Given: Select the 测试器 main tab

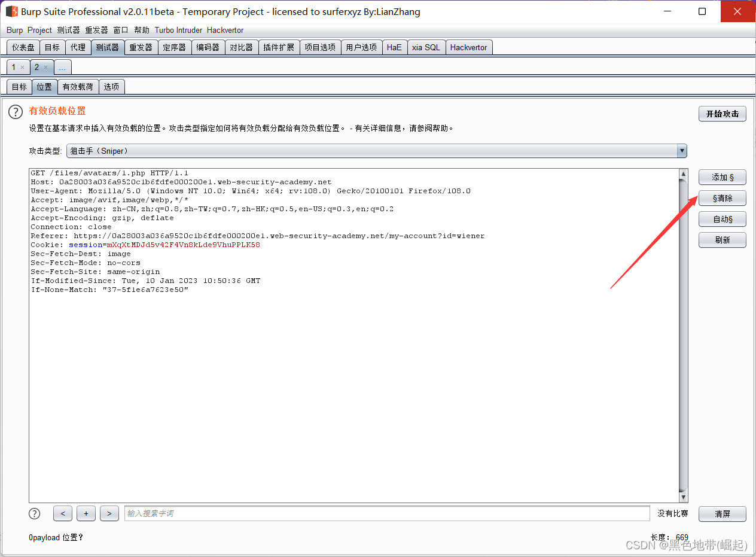Looking at the screenshot, I should pyautogui.click(x=108, y=47).
